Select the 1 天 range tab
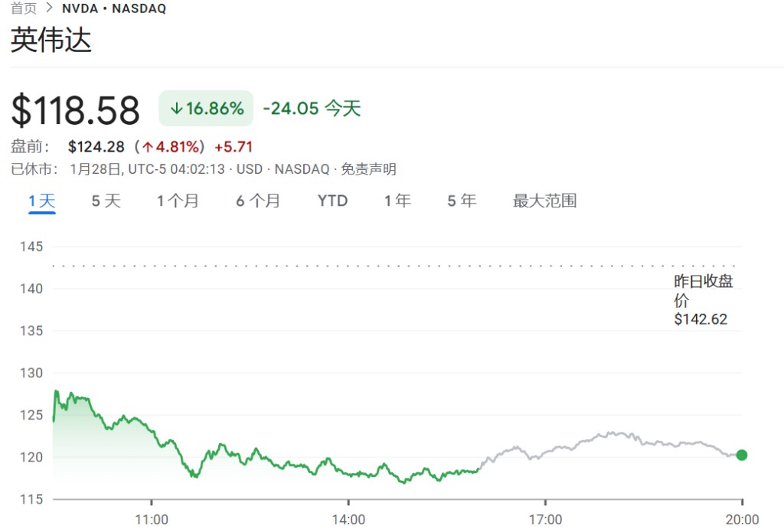Screen dimensions: 784x532 tap(42, 201)
